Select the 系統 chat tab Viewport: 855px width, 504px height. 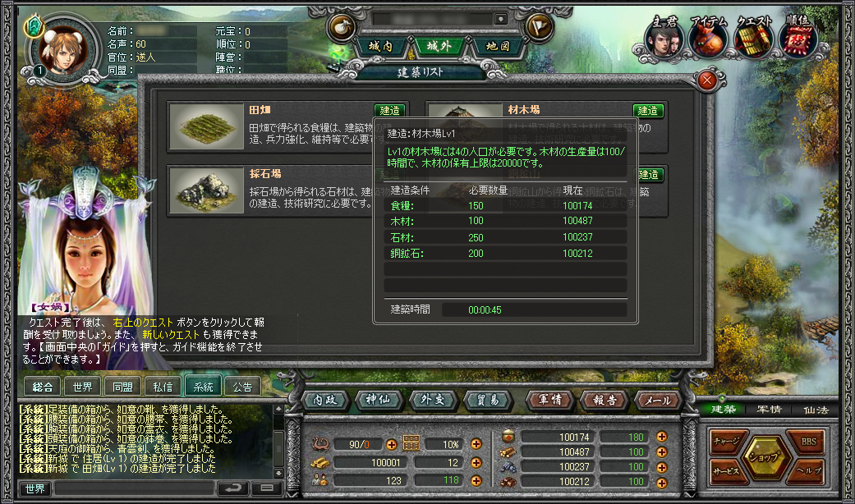click(203, 387)
